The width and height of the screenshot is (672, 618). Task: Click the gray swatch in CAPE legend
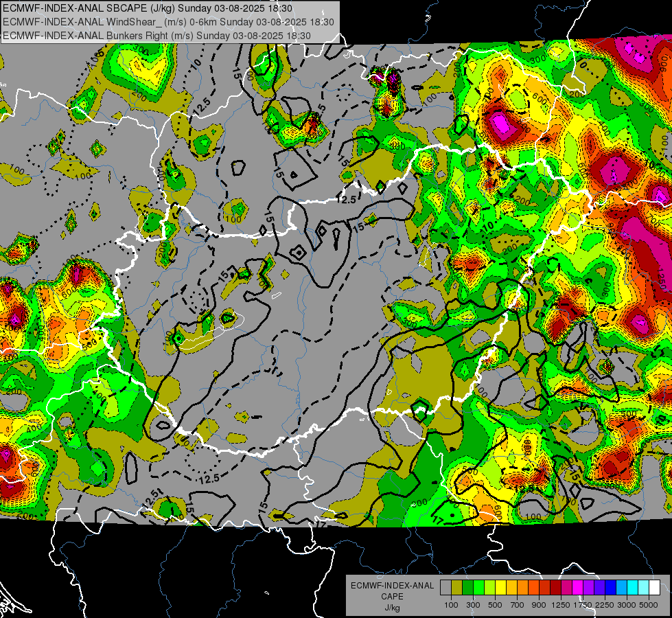[x=445, y=587]
